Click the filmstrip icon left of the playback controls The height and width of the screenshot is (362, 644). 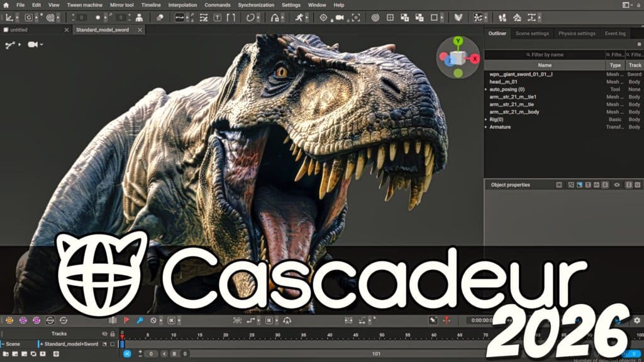[x=113, y=319]
